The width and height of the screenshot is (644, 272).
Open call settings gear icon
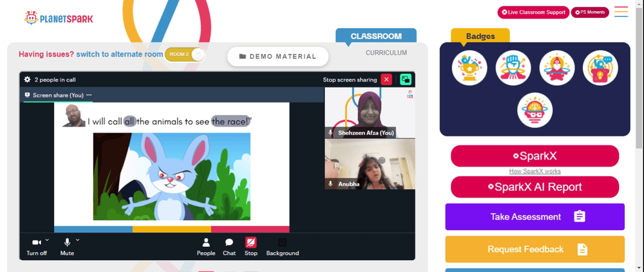pos(27,80)
